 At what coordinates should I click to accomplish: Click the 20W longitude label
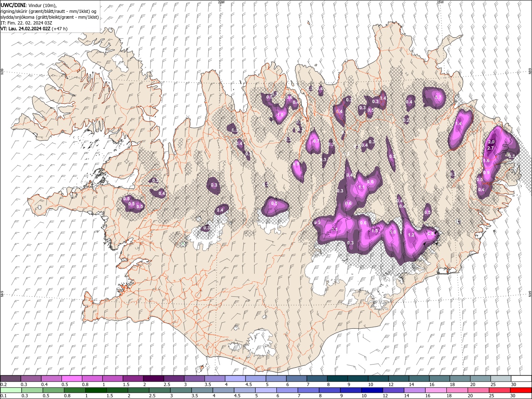pos(221,2)
